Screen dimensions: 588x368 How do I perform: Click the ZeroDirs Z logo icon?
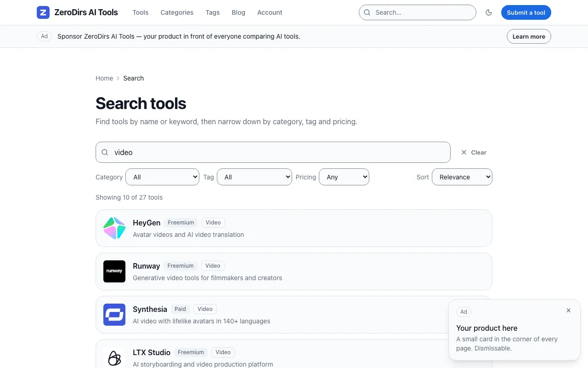[x=43, y=12]
